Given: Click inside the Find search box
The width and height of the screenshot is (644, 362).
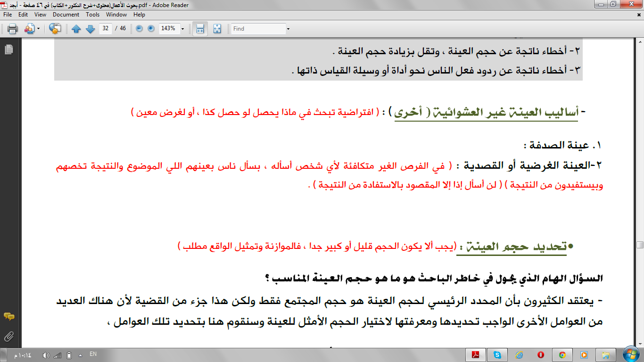Looking at the screenshot, I should click(258, 29).
